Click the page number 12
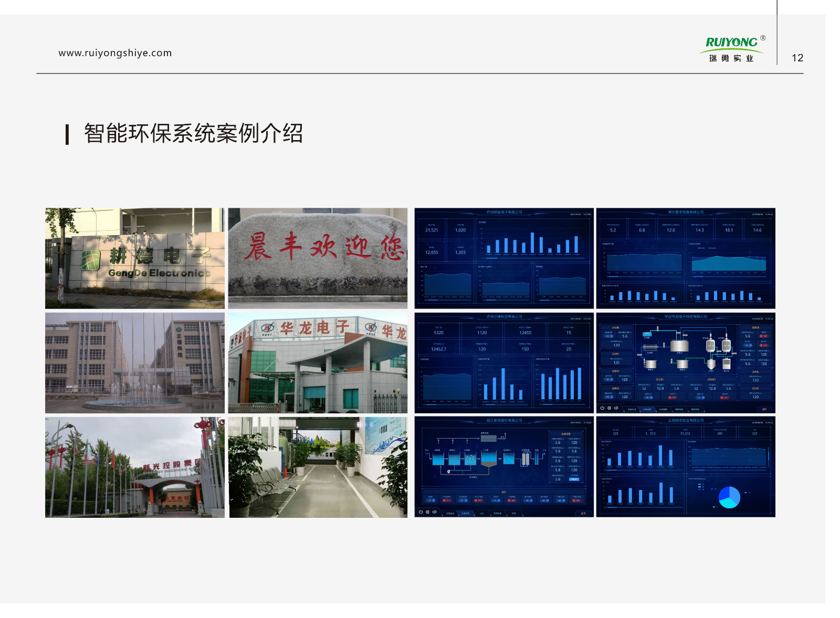840x618 pixels. (797, 58)
